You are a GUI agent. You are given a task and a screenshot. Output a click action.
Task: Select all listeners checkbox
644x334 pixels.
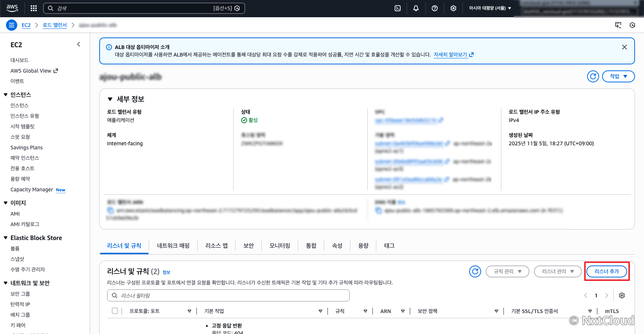(115, 311)
